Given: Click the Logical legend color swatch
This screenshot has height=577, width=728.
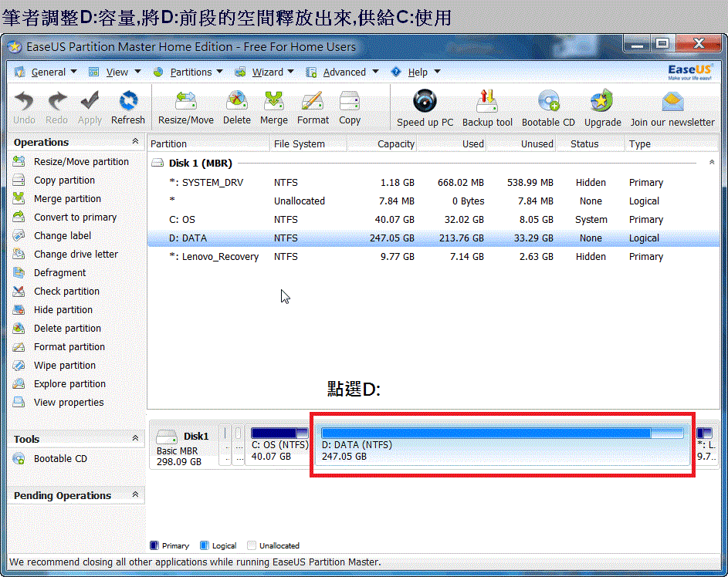Looking at the screenshot, I should pos(204,545).
